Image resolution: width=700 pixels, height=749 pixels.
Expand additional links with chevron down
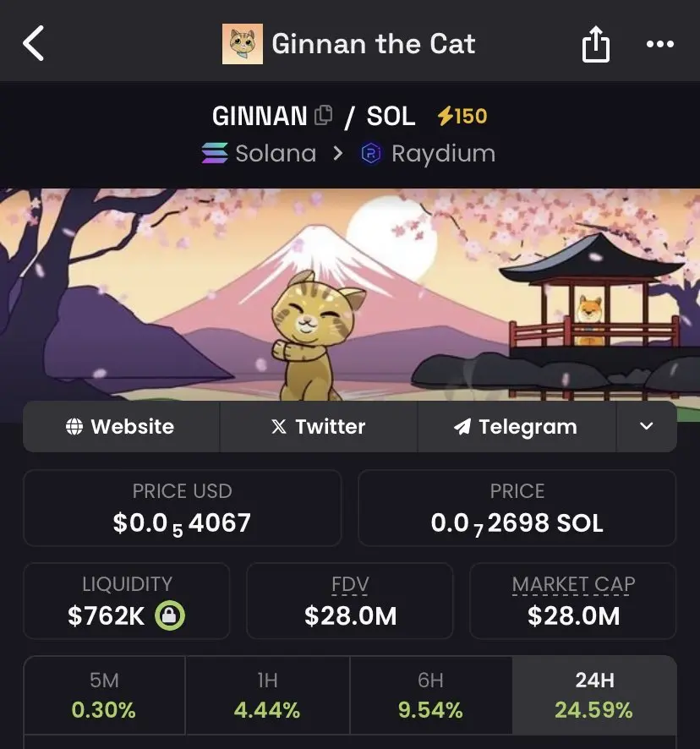[647, 426]
